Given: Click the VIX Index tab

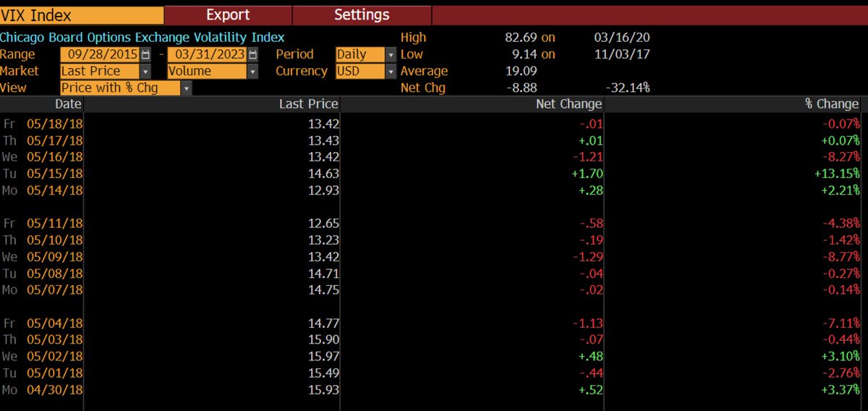Looking at the screenshot, I should (82, 14).
